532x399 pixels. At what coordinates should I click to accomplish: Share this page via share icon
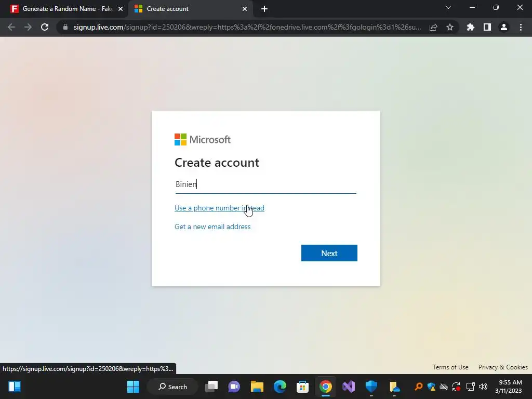[433, 27]
